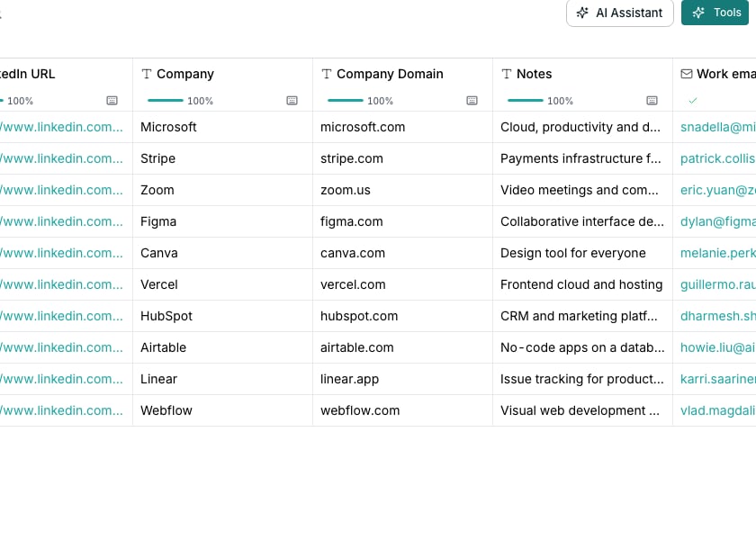The image size is (756, 558).
Task: Click the howie.liu email link
Action: [718, 347]
